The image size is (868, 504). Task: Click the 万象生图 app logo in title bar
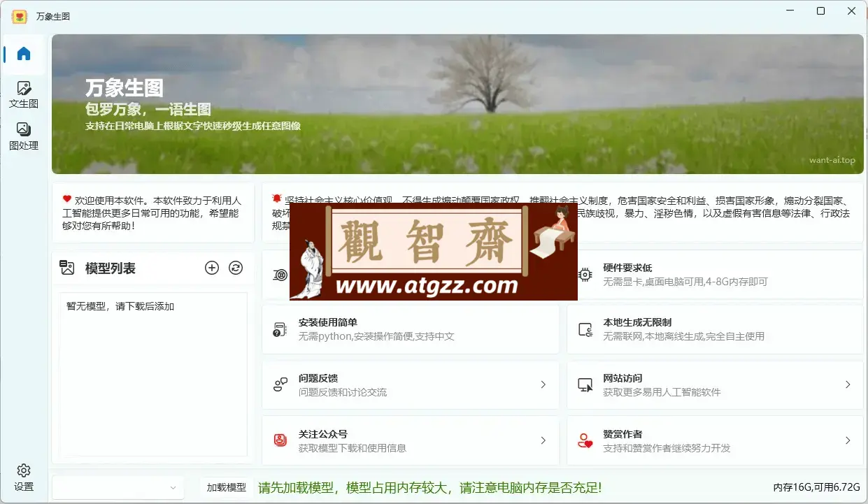[19, 15]
